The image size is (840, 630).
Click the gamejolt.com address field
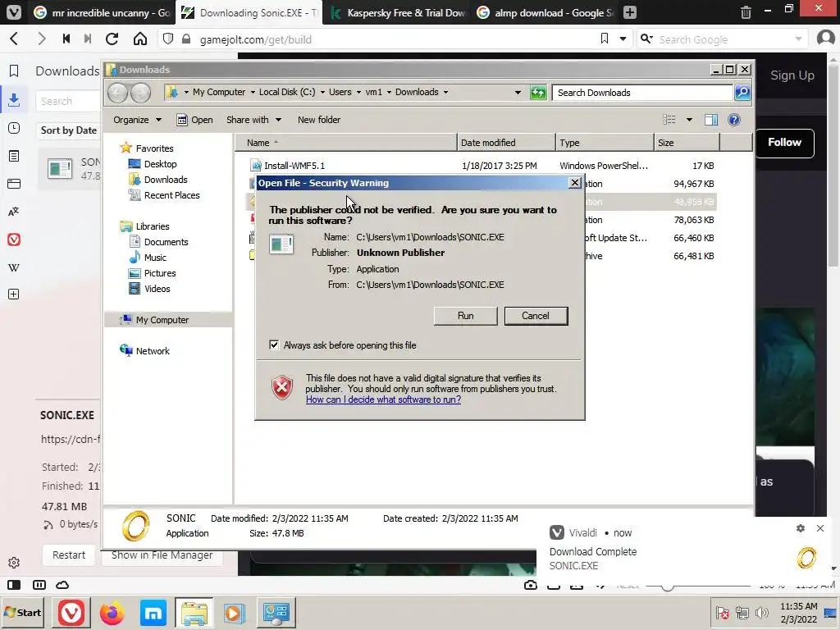click(396, 39)
